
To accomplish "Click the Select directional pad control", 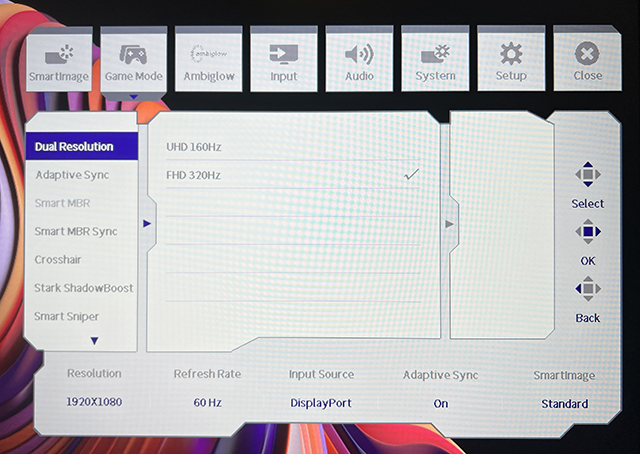I will pyautogui.click(x=588, y=176).
